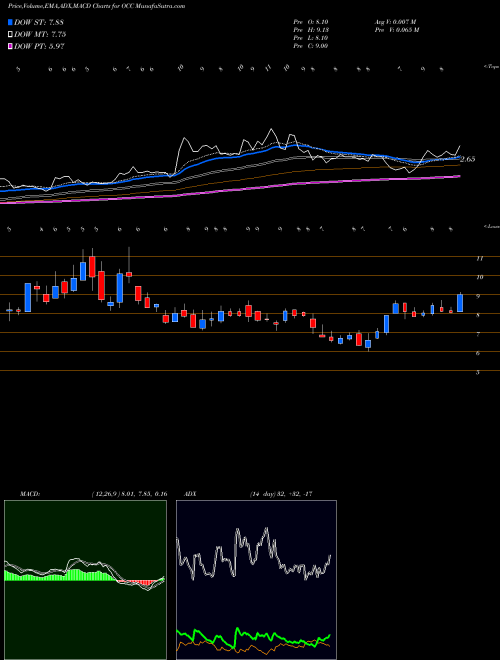Click the MACD values '(12,26,9) 8.01, 7.85, 0.16'
Screen dimensions: 500x660
[x=129, y=494]
